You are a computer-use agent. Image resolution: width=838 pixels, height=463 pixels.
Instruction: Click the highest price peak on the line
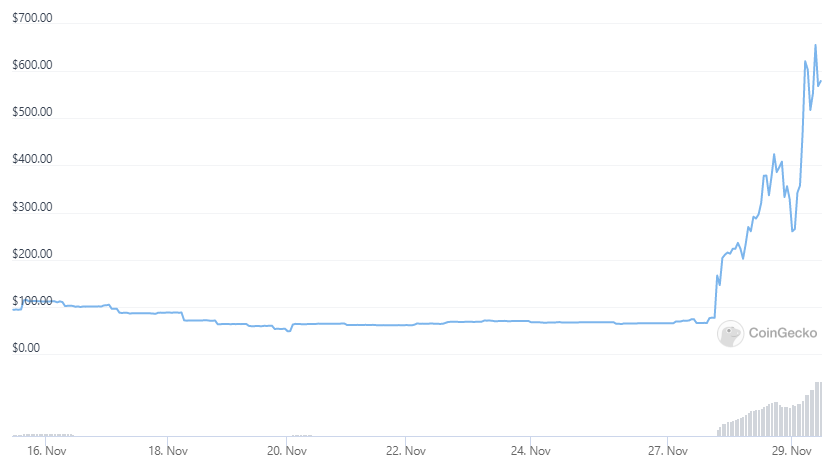pyautogui.click(x=815, y=45)
